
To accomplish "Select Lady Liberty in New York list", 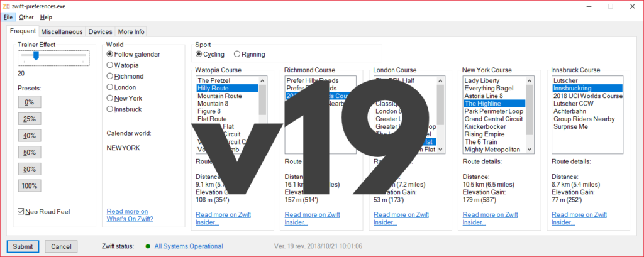I will (x=494, y=80).
